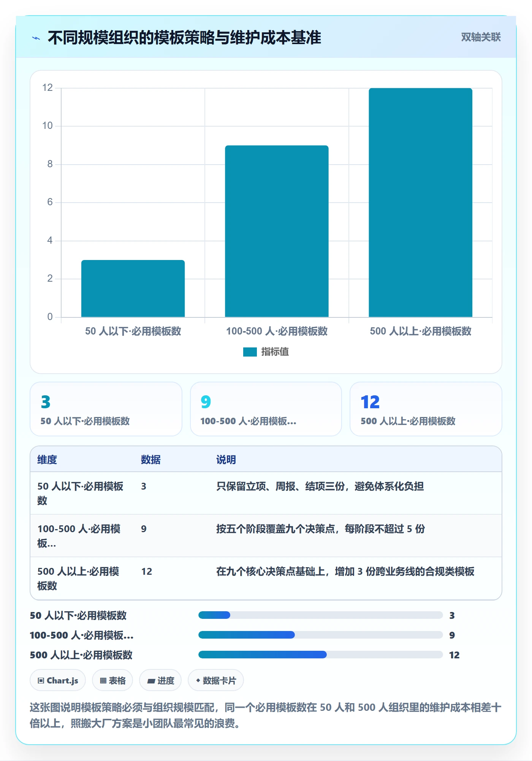Click the summary paragraph starting 这张图说明
Screen dimensions: 532x761
click(266, 715)
